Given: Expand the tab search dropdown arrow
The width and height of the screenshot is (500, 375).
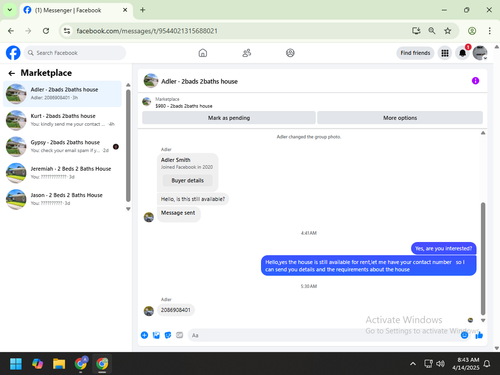Looking at the screenshot, I should tap(10, 10).
